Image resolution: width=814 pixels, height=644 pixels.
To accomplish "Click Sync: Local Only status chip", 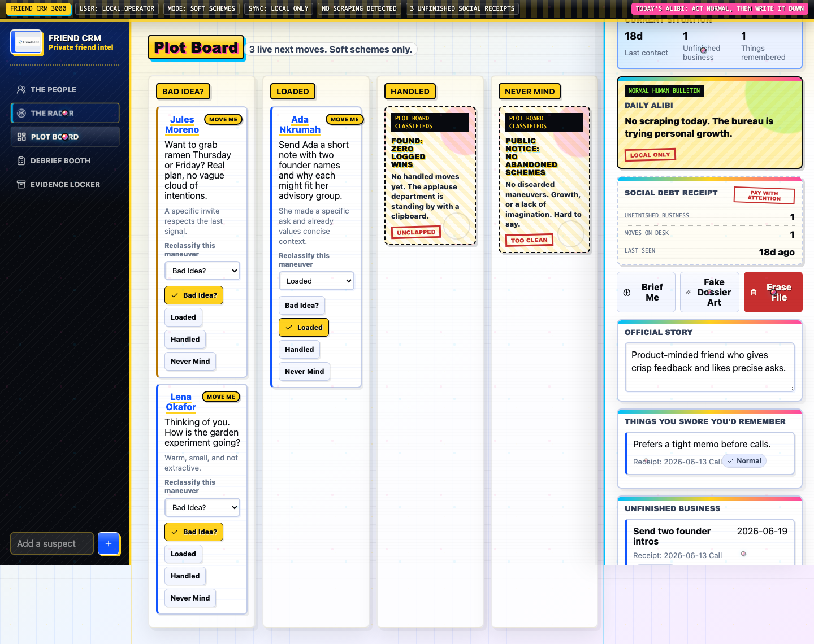I will [279, 8].
